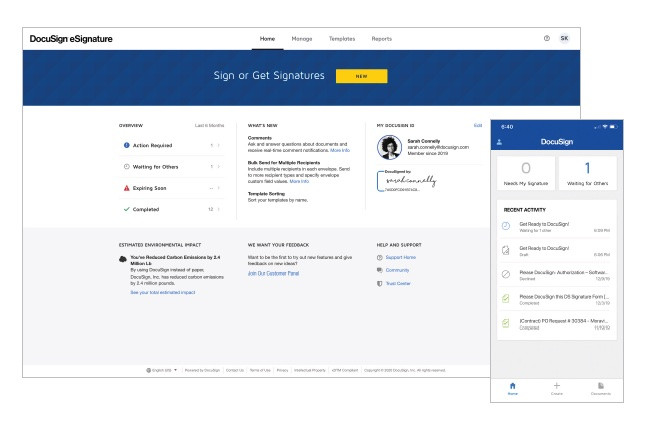648x434 pixels.
Task: Switch to the Manage tab
Action: click(x=301, y=38)
